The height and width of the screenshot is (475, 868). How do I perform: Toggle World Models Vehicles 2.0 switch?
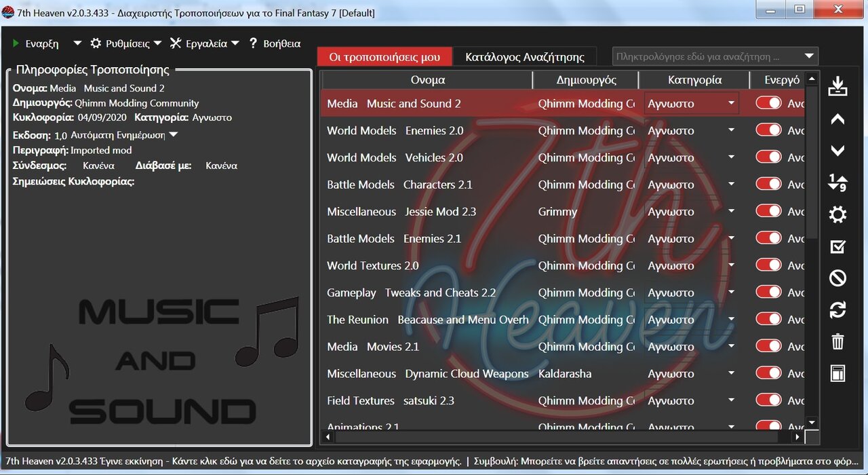768,157
